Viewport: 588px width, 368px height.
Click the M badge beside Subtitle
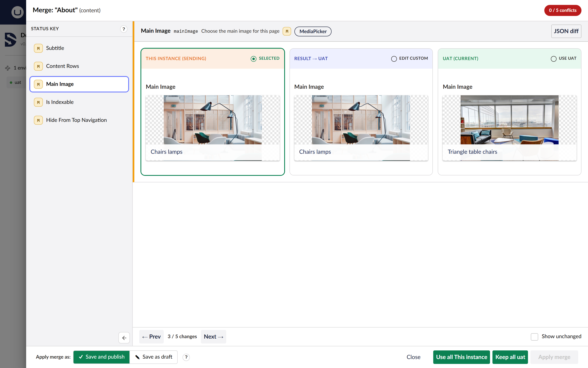[38, 48]
